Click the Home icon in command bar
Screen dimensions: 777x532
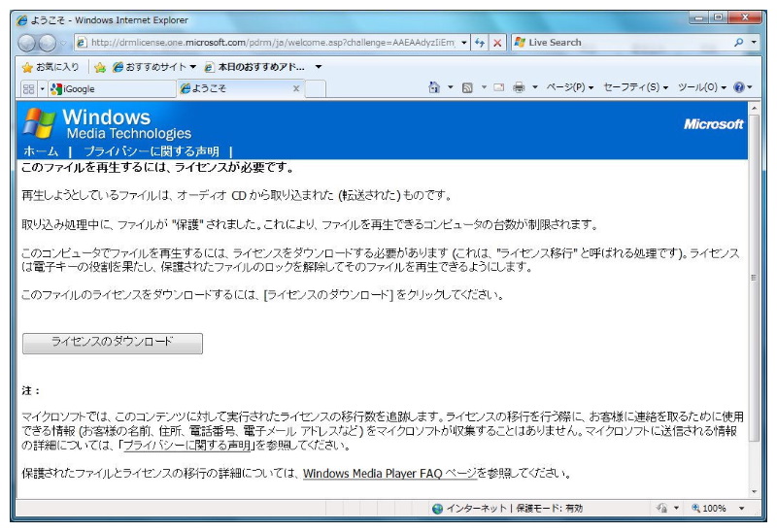tap(434, 88)
